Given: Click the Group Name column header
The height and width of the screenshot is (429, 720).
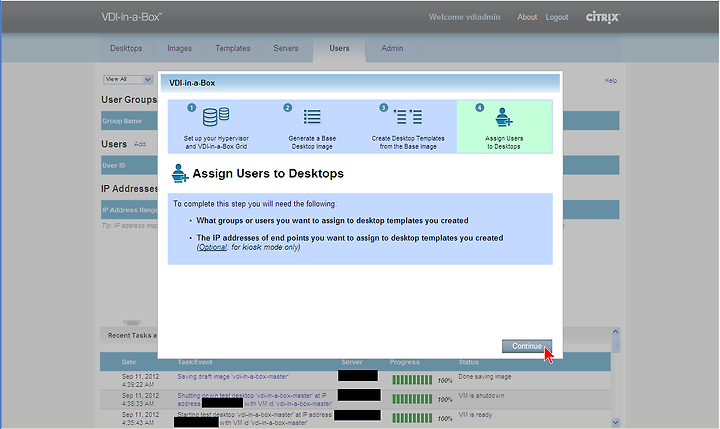Looking at the screenshot, I should click(x=122, y=121).
